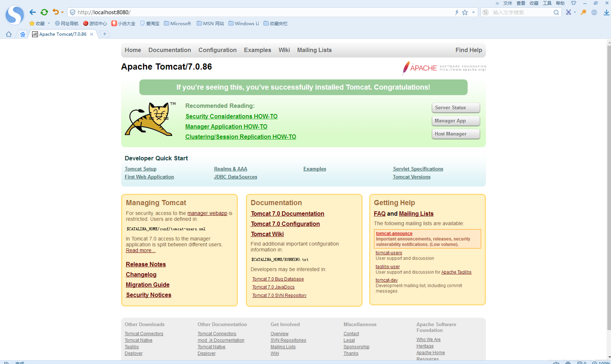The height and width of the screenshot is (364, 611).
Task: Open the tomcat-announce mailing list link
Action: coord(394,234)
